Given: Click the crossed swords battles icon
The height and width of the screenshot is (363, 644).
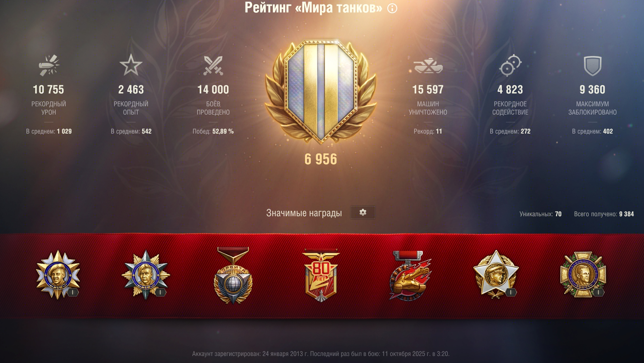Looking at the screenshot, I should coord(213,65).
